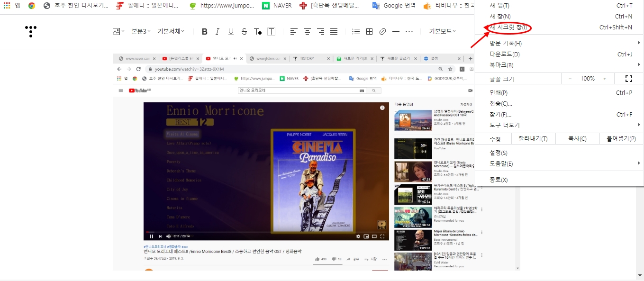Open the more options ellipsis in editor toolbar
Screen dimensions: 644x281
[409, 32]
